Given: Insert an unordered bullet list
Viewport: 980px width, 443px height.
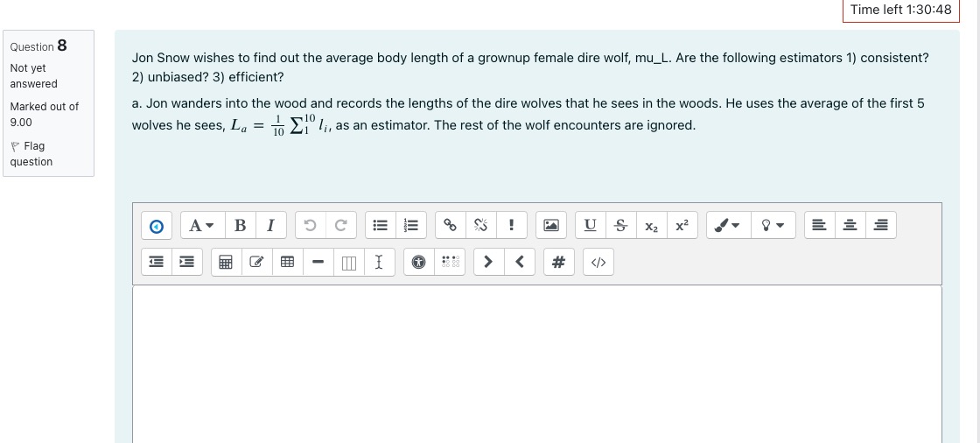Looking at the screenshot, I should (380, 226).
